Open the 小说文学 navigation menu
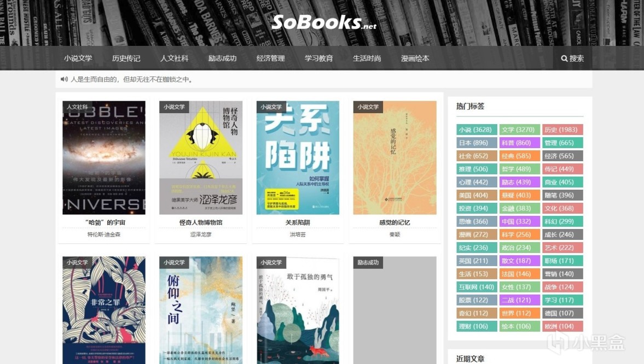Viewport: 644px width, 364px height. click(78, 58)
